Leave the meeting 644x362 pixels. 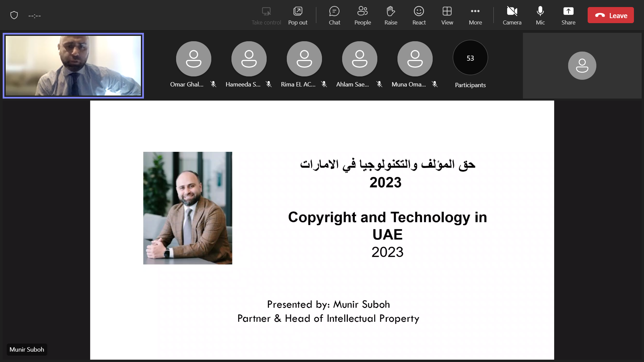[610, 15]
